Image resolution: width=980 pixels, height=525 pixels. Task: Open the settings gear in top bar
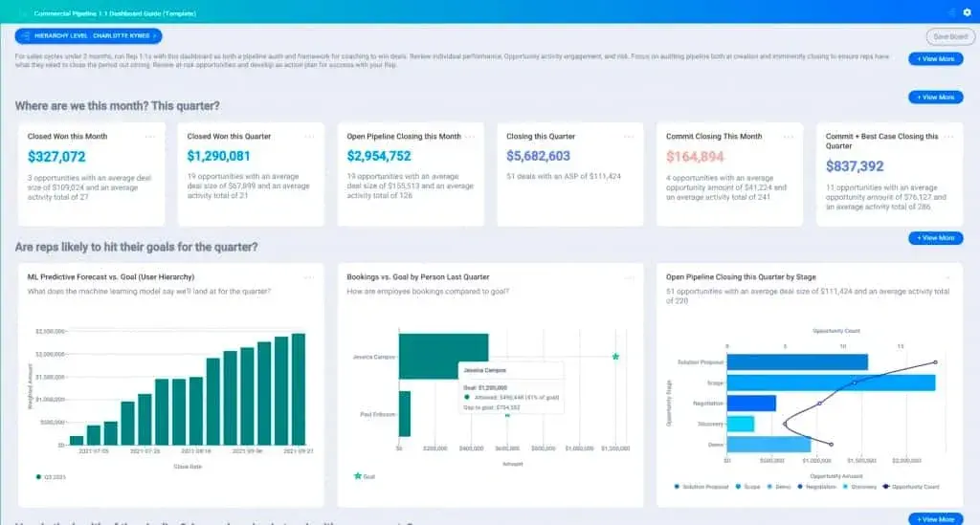click(966, 13)
